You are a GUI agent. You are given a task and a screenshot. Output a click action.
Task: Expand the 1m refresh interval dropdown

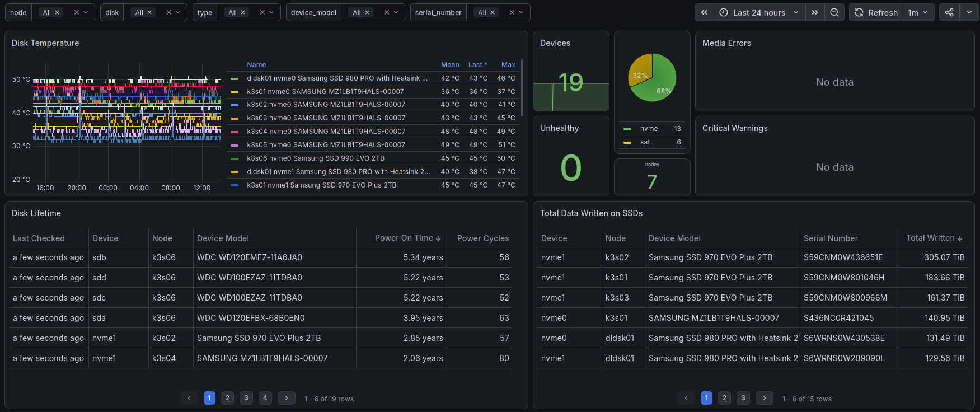(x=918, y=12)
